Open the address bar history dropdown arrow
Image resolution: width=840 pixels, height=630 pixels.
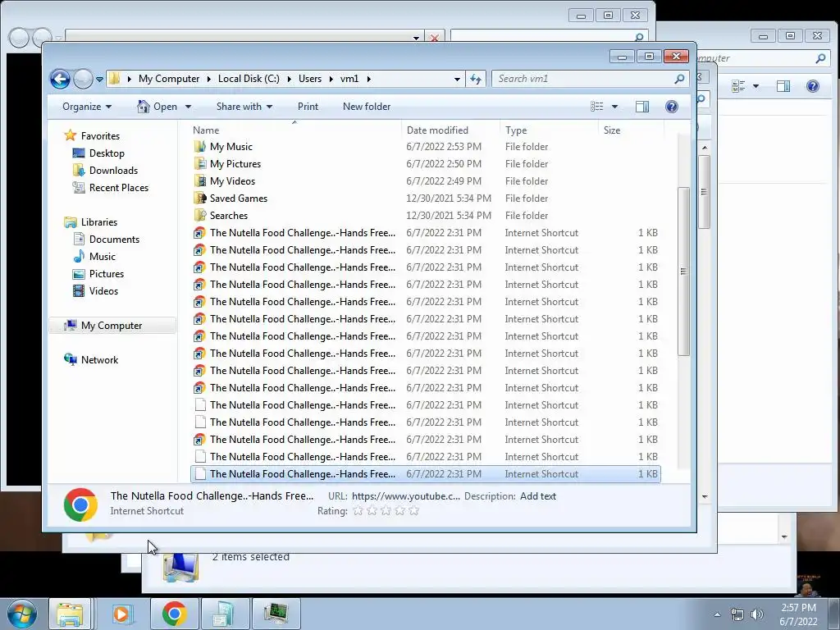click(x=457, y=80)
